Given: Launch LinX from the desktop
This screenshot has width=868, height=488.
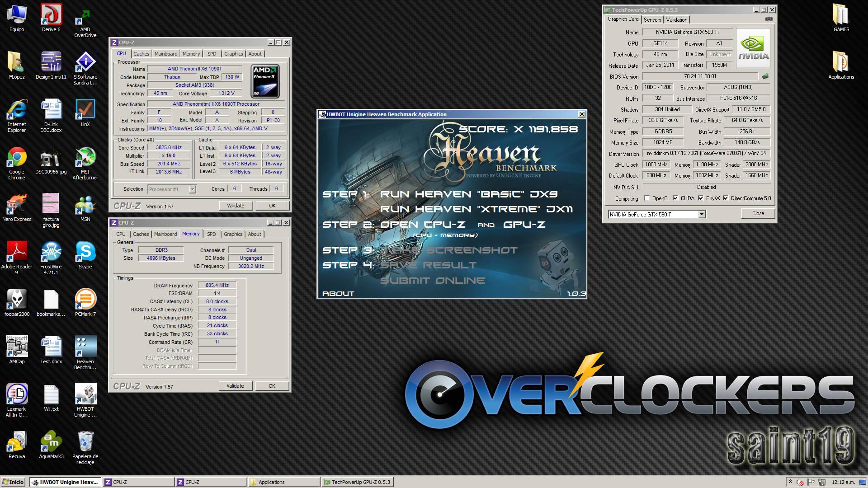Looking at the screenshot, I should pyautogui.click(x=85, y=113).
